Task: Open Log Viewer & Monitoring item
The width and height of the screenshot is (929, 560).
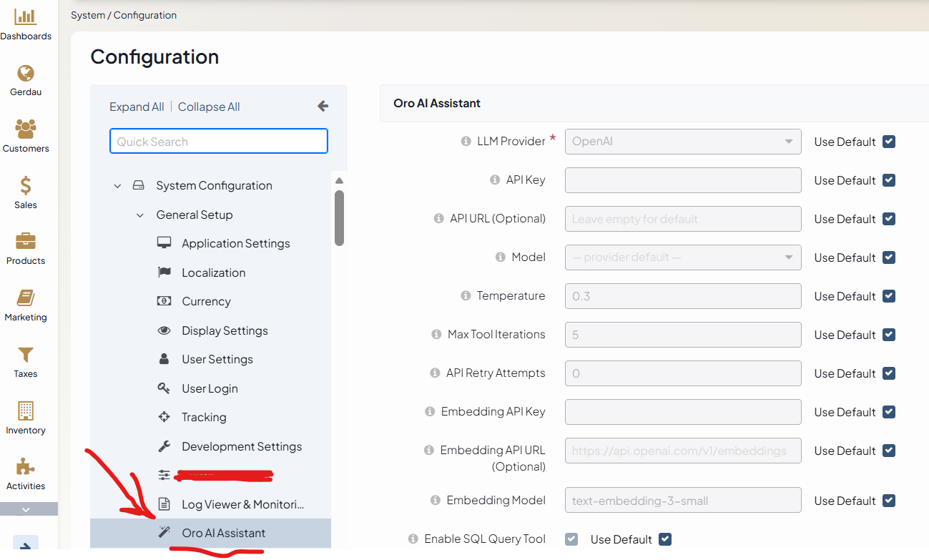Action: 243,504
